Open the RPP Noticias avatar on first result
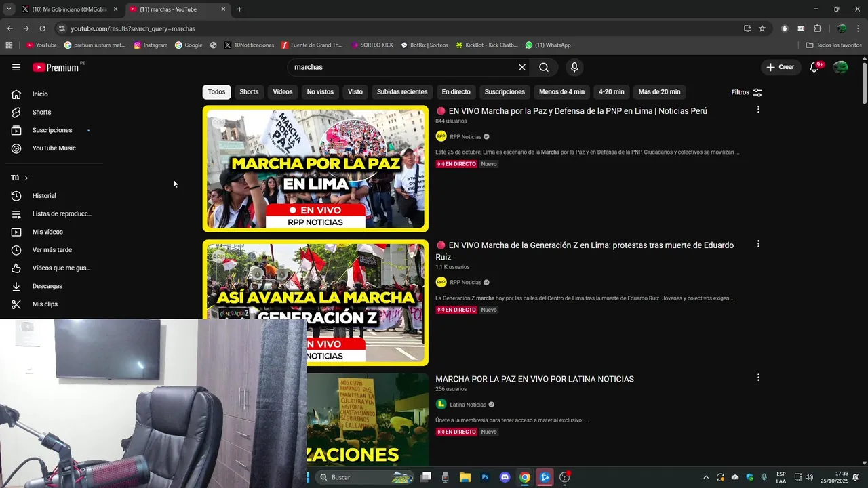This screenshot has width=868, height=488. click(x=441, y=136)
